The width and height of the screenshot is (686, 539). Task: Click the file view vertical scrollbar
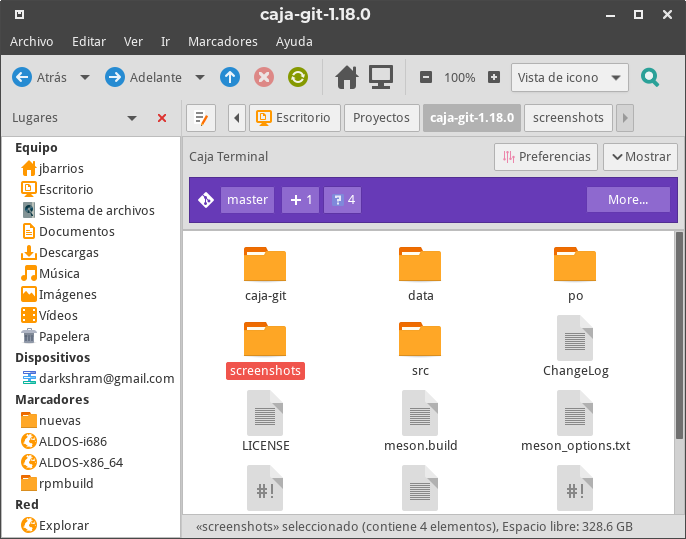pos(679,335)
